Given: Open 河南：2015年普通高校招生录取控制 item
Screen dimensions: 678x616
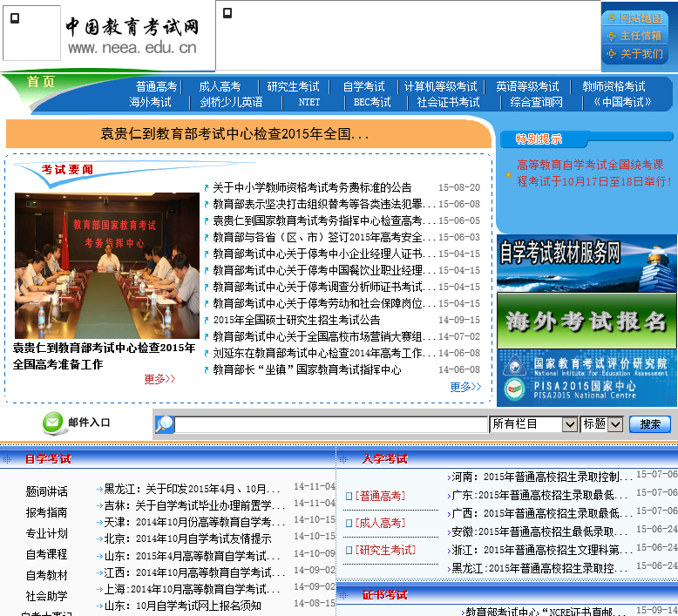Looking at the screenshot, I should (542, 477).
